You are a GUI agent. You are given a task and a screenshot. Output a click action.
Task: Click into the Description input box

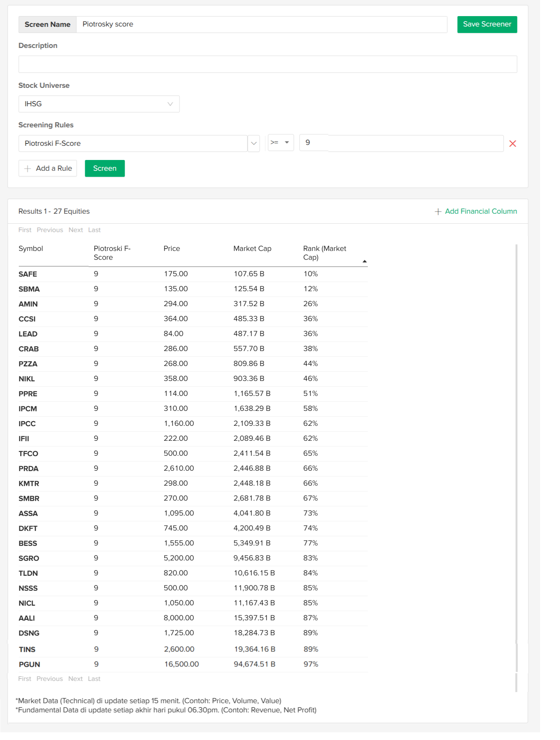tap(267, 64)
